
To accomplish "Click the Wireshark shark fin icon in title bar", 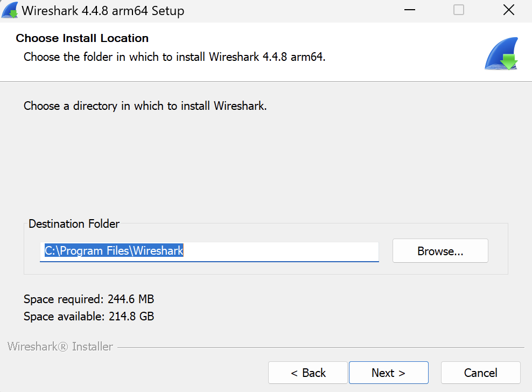I will coord(10,10).
